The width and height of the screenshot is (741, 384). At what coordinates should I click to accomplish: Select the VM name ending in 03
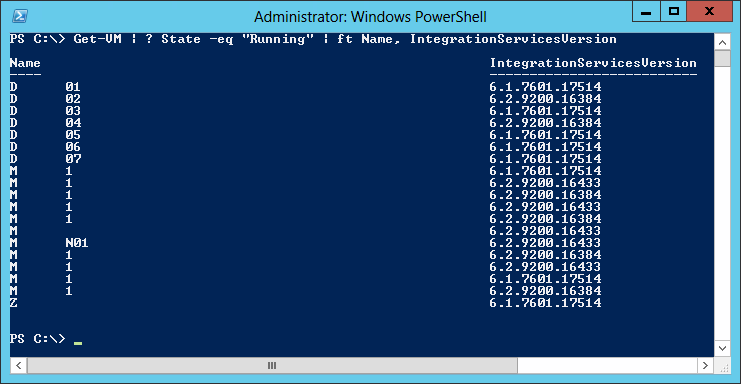click(45, 111)
